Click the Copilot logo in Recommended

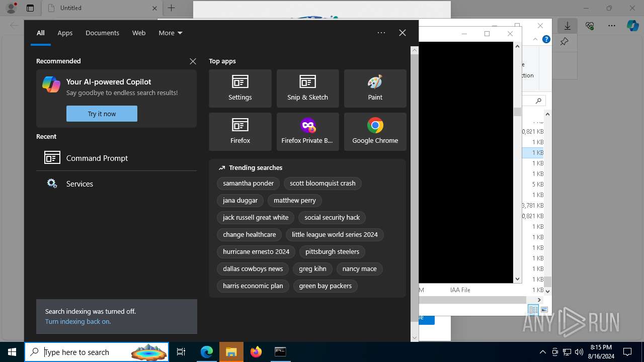pyautogui.click(x=51, y=84)
